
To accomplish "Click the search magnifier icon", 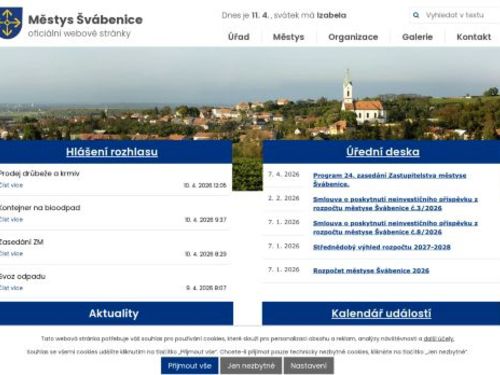I will (416, 15).
